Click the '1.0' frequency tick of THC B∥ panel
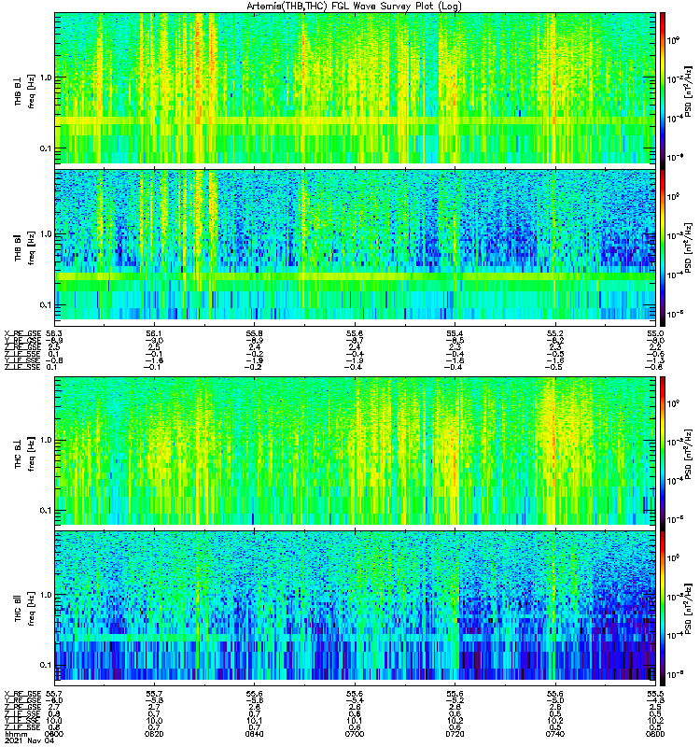Viewport: 700px width, 747px height. (x=46, y=595)
